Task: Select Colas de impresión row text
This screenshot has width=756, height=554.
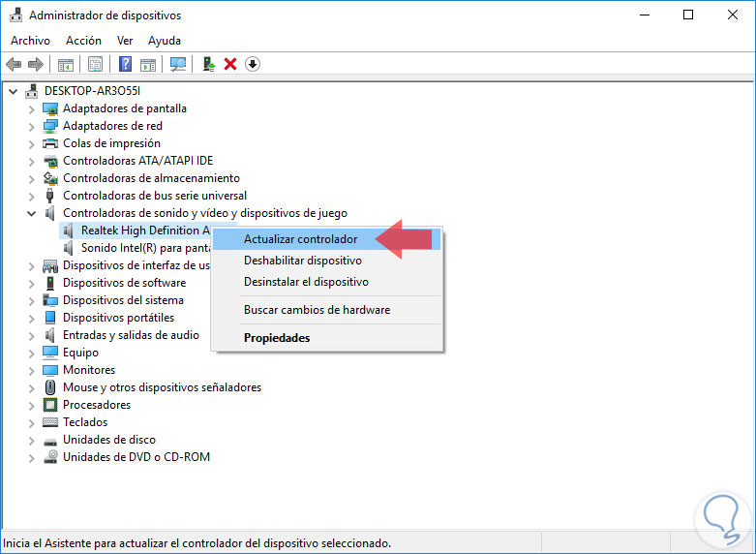Action: tap(112, 143)
